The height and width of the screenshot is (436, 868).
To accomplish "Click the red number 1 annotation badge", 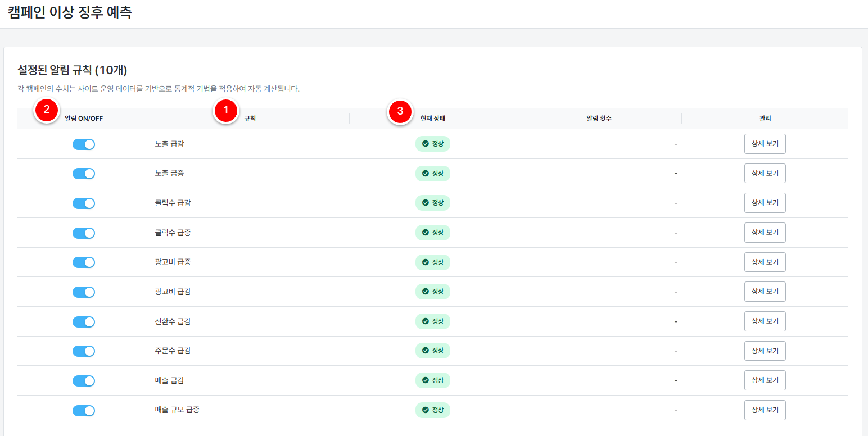I will pos(226,111).
